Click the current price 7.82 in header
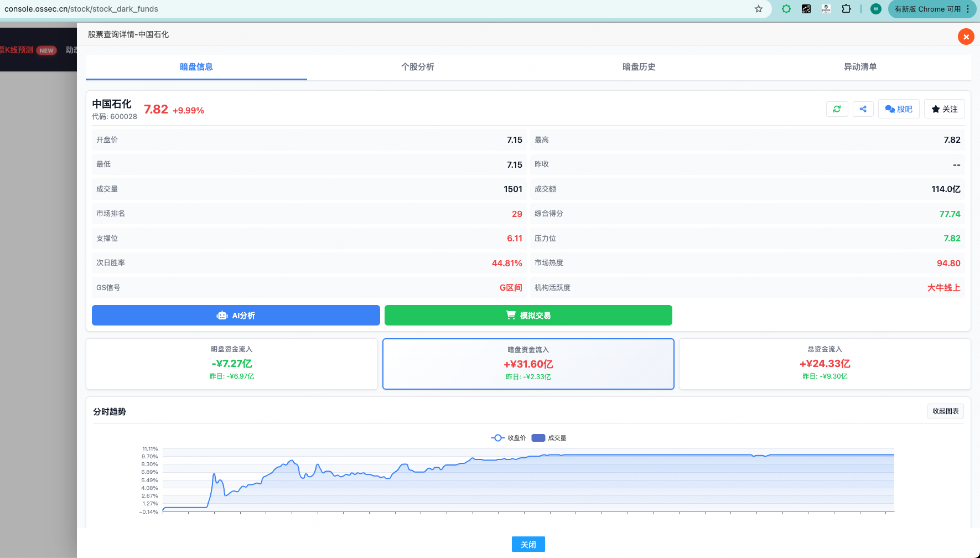This screenshot has height=558, width=980. [156, 110]
